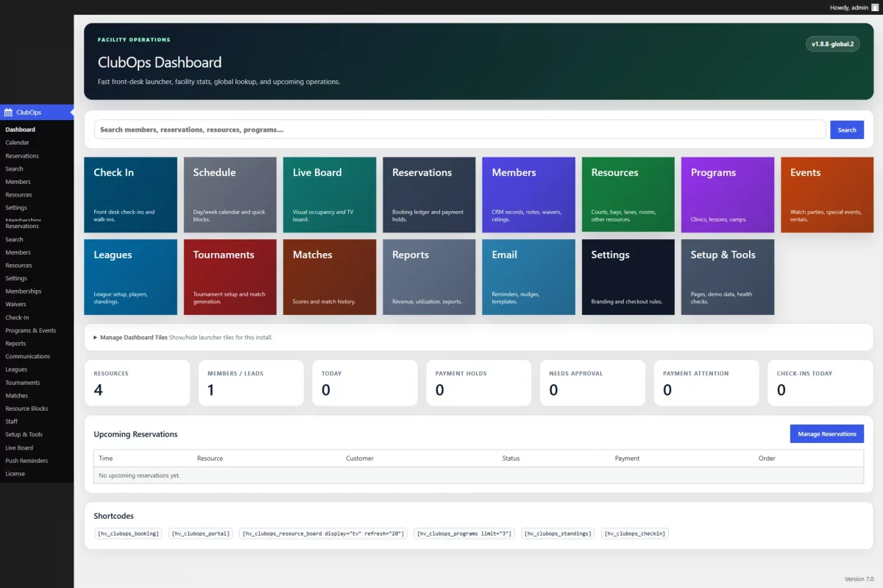Click the [hv_clubops_portal] shortcode
883x588 pixels.
201,534
